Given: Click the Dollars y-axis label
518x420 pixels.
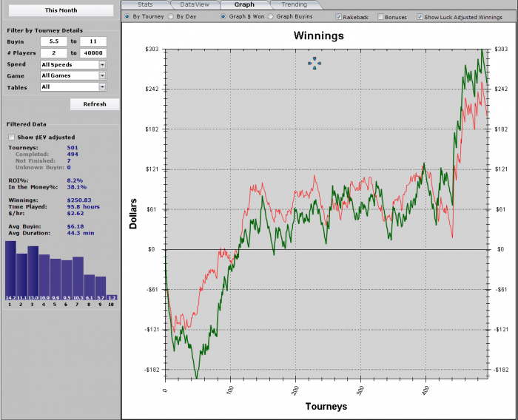Looking at the screenshot, I should tap(133, 214).
